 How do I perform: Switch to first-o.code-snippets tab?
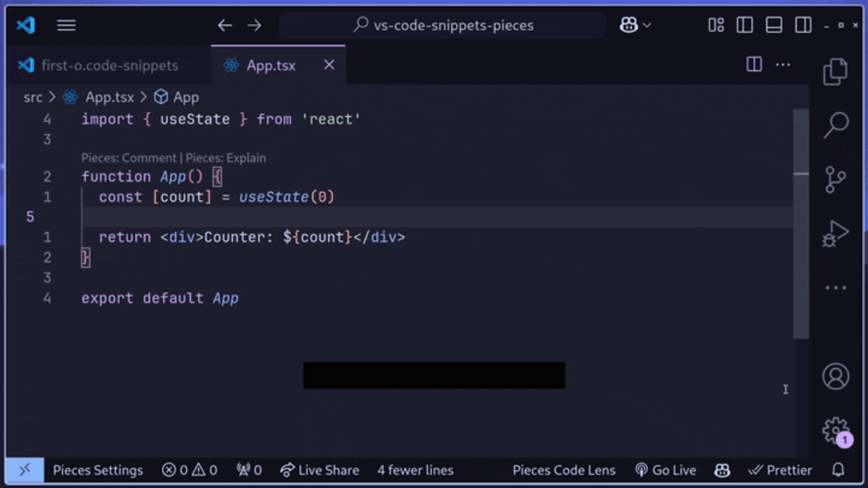click(108, 65)
